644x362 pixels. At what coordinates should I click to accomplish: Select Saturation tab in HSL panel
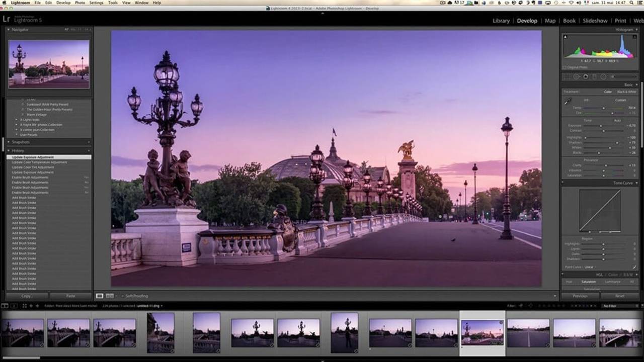[x=588, y=282]
